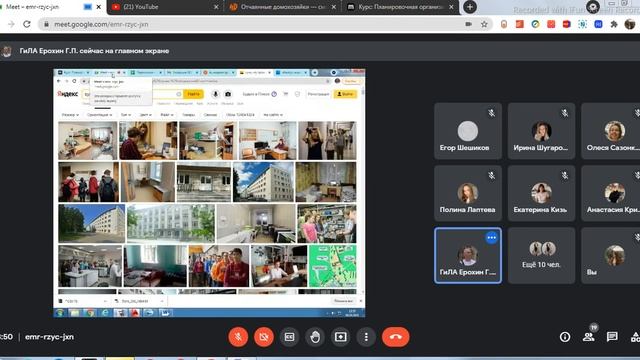
Task: Open Chrome profile avatar
Action: click(x=630, y=24)
